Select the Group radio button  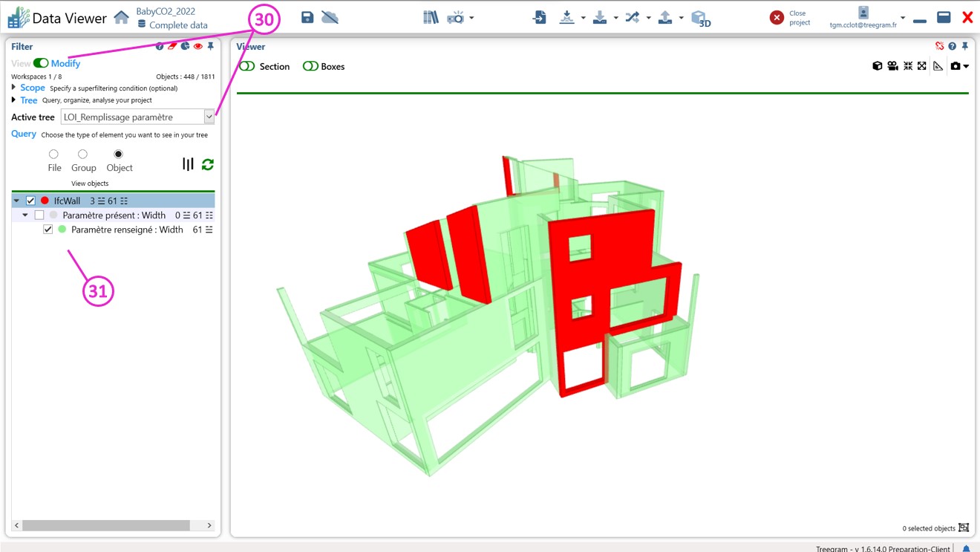(x=82, y=155)
